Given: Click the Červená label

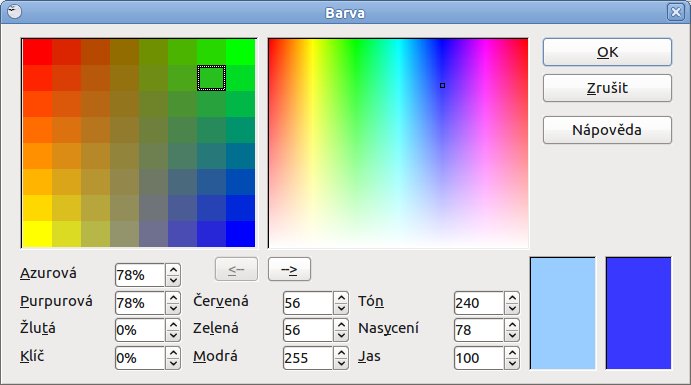Looking at the screenshot, I should pyautogui.click(x=221, y=301).
